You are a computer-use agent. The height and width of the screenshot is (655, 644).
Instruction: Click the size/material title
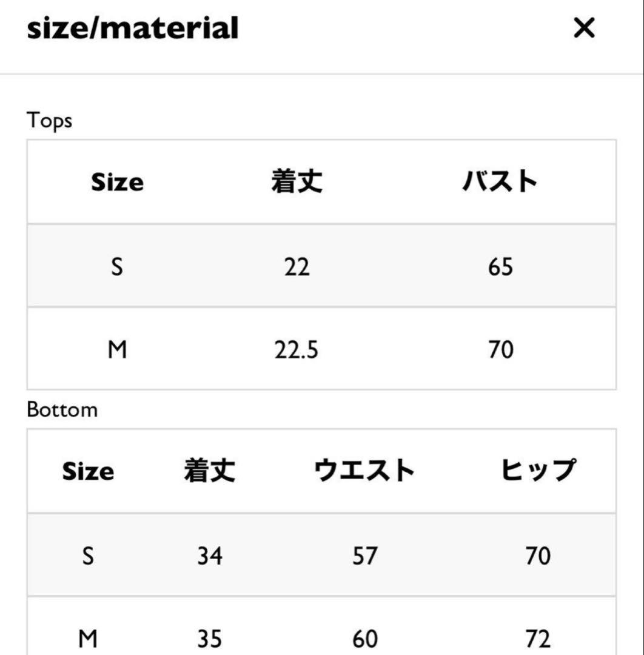coord(132,29)
